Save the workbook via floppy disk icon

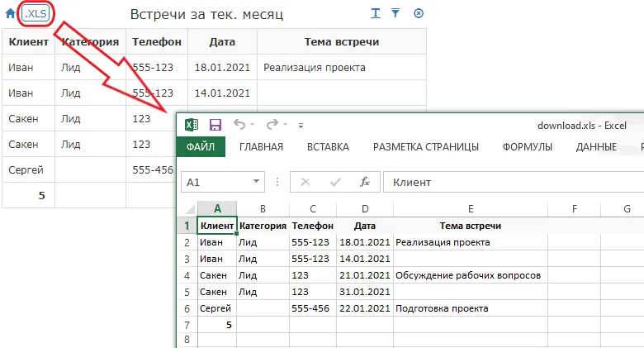215,125
